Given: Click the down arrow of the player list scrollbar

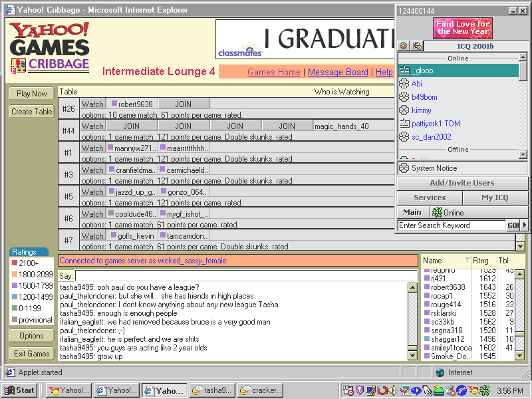Looking at the screenshot, I should pos(519,356).
